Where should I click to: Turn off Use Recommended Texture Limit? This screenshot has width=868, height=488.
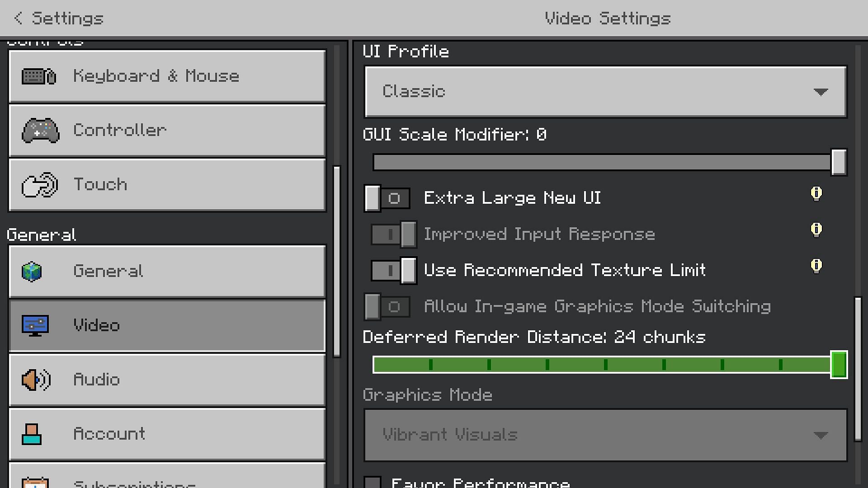click(394, 271)
